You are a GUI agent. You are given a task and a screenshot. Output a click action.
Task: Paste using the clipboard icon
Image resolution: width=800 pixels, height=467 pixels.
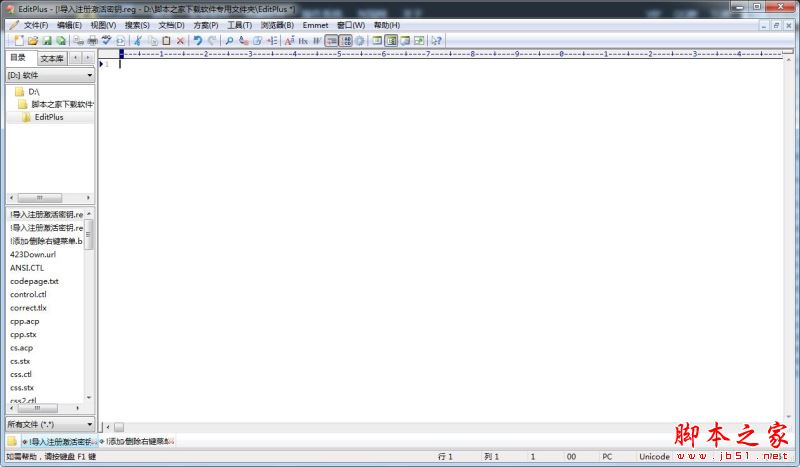tap(166, 40)
